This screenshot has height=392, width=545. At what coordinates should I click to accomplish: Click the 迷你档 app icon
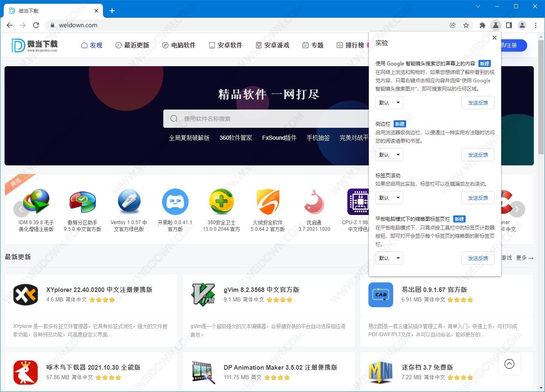tap(381, 373)
